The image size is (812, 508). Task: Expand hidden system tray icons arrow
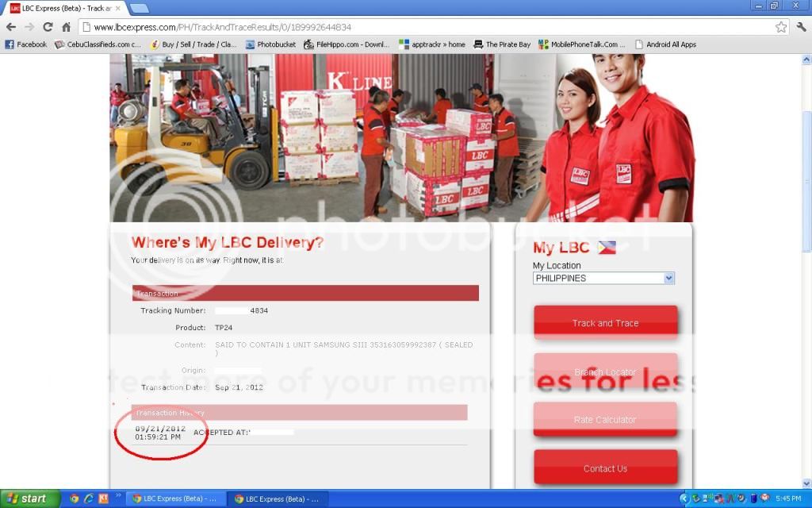[684, 498]
